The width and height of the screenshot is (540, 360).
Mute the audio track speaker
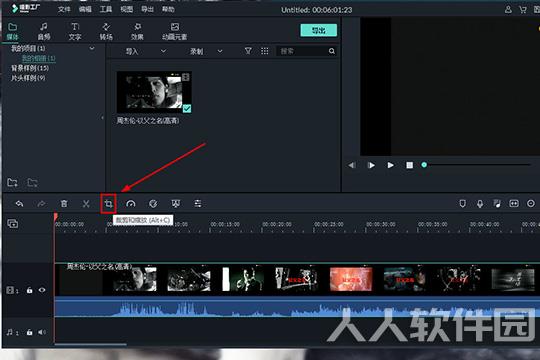tap(42, 332)
